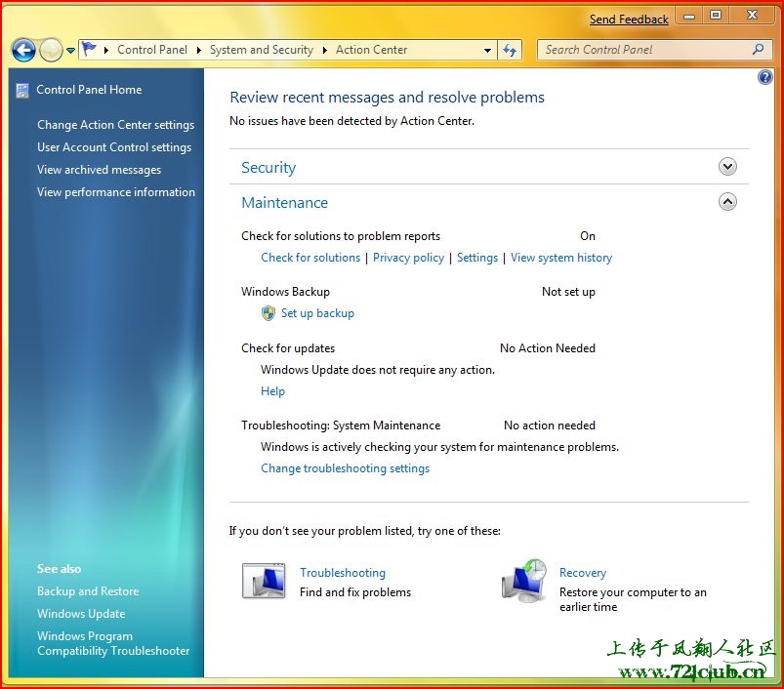Click the Recovery computer clock icon

point(524,581)
